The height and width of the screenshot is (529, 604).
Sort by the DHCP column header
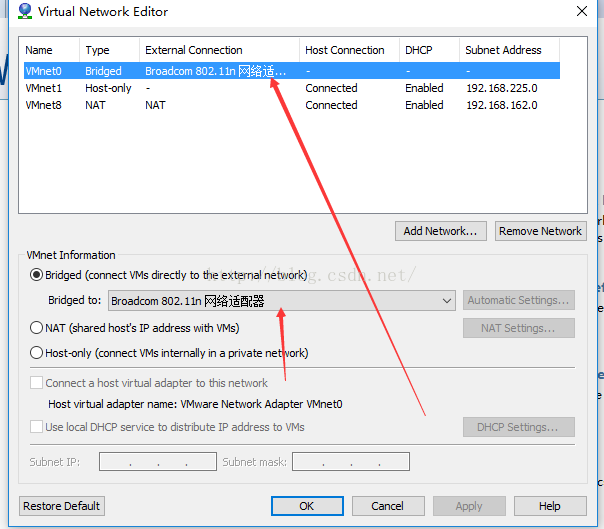pyautogui.click(x=429, y=50)
